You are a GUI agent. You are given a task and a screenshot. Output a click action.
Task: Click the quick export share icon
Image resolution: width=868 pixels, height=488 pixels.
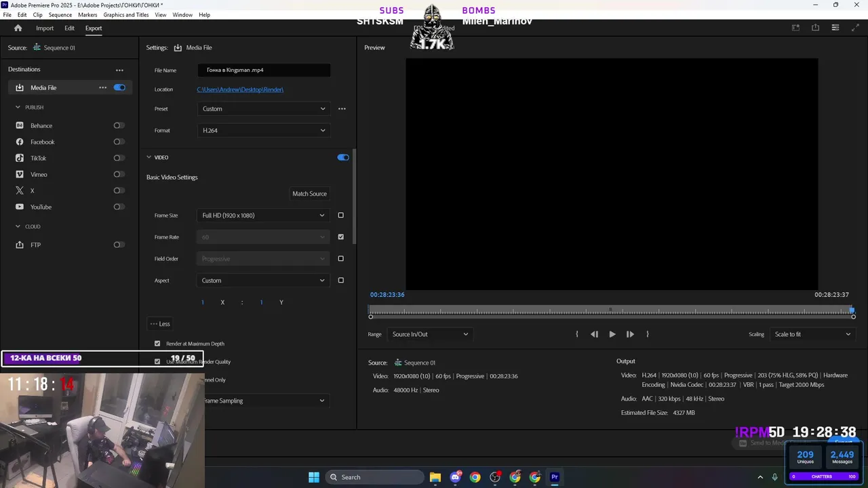pyautogui.click(x=816, y=28)
